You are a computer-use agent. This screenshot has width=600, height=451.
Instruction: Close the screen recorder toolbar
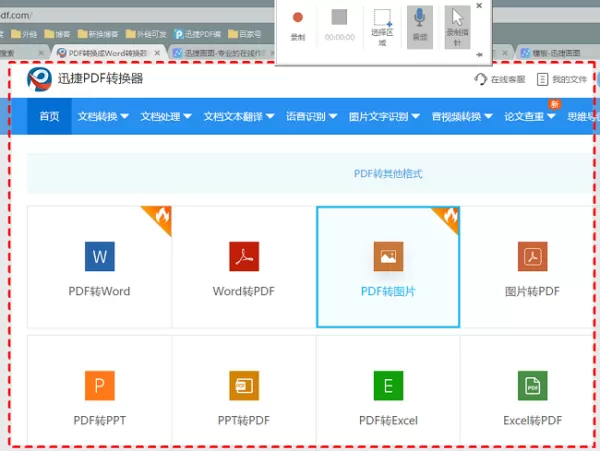[479, 6]
